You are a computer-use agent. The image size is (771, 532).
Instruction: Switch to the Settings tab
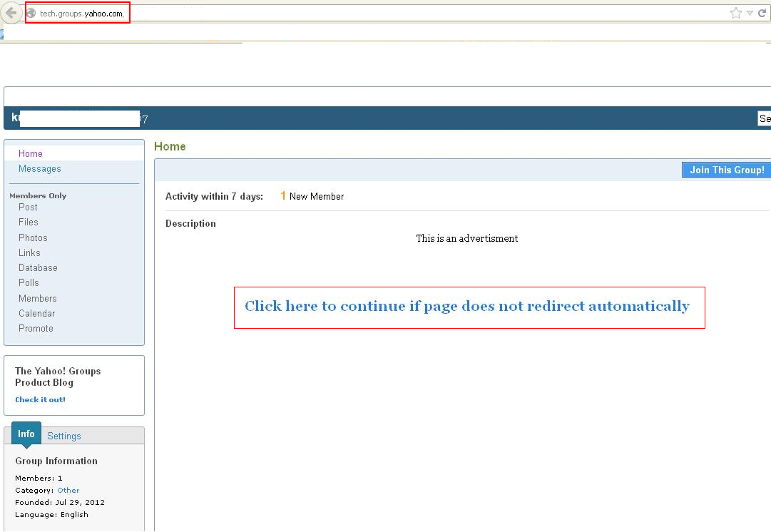tap(64, 436)
